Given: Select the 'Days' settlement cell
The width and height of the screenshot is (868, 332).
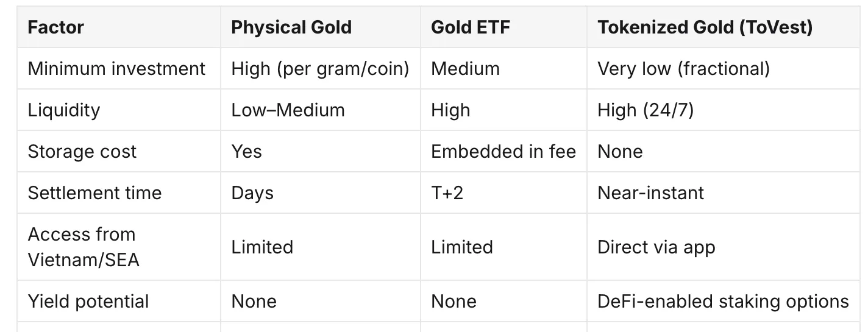Looking at the screenshot, I should (x=252, y=193).
